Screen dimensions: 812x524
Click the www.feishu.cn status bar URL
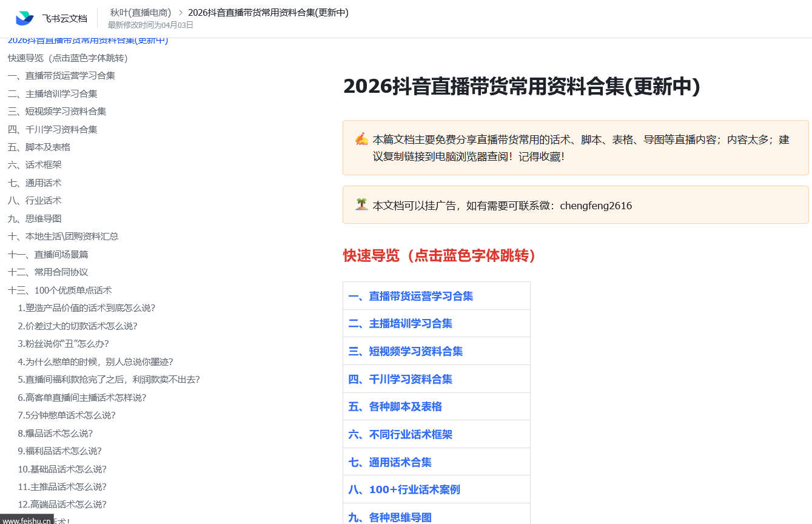point(27,520)
